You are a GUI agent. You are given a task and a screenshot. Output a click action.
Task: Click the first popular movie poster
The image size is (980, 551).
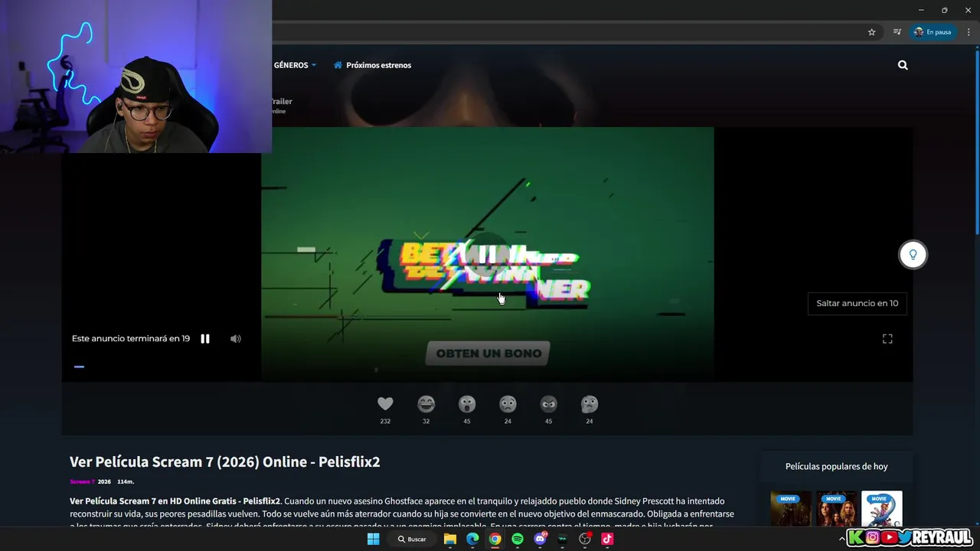(791, 509)
